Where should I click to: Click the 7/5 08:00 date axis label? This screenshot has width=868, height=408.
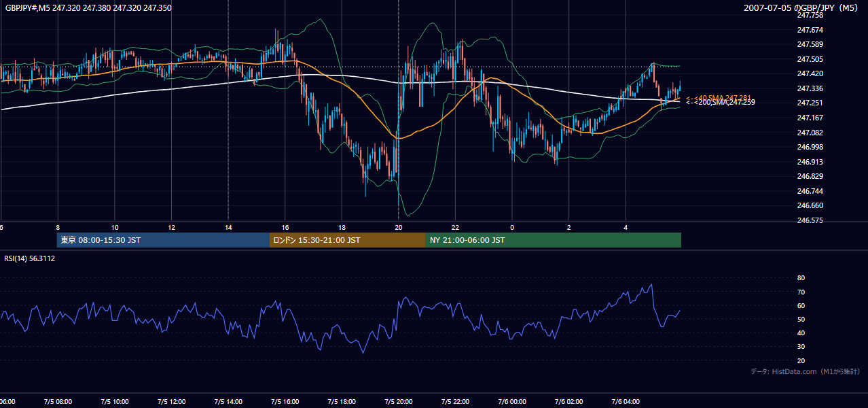pos(58,402)
